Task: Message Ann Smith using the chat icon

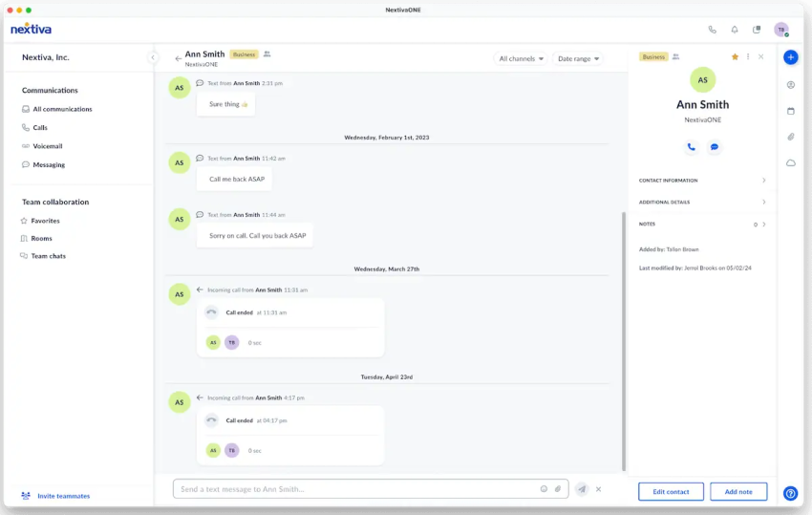Action: pyautogui.click(x=715, y=147)
